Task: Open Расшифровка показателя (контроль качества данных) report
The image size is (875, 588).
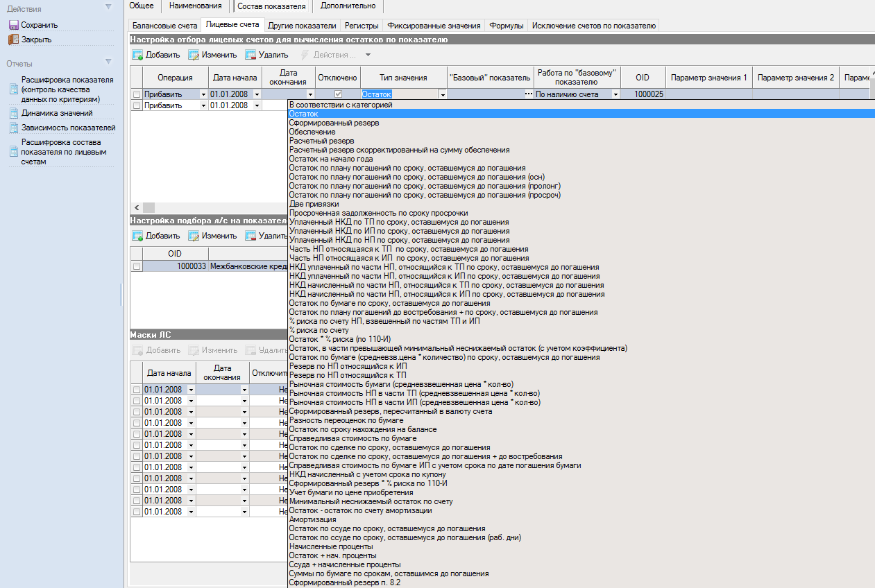Action: tap(67, 89)
